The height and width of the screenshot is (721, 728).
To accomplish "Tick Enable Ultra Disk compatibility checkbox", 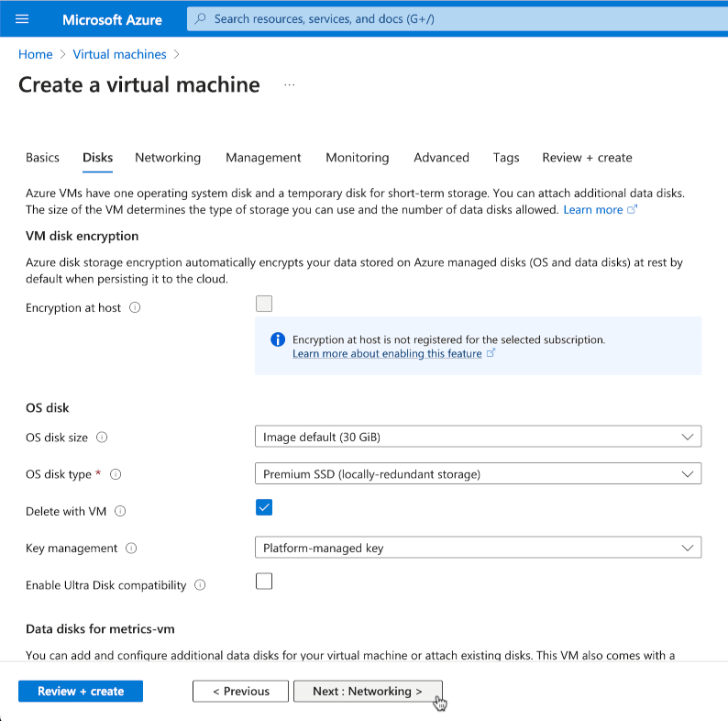I will [264, 581].
